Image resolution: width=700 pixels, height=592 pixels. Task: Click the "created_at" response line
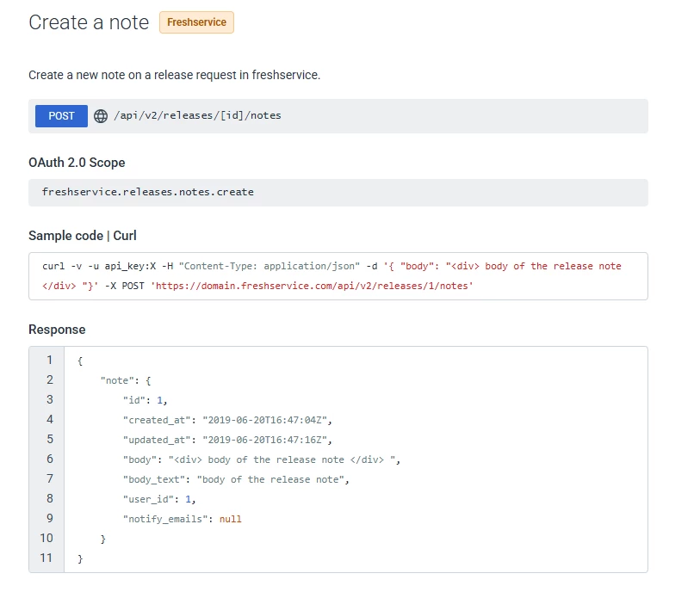pyautogui.click(x=227, y=420)
